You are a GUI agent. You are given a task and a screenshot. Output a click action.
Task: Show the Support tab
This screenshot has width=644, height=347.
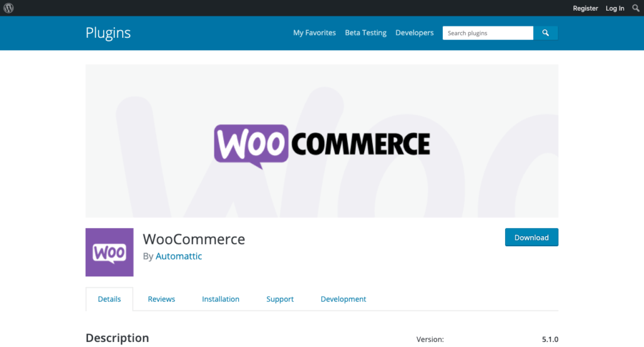click(280, 299)
